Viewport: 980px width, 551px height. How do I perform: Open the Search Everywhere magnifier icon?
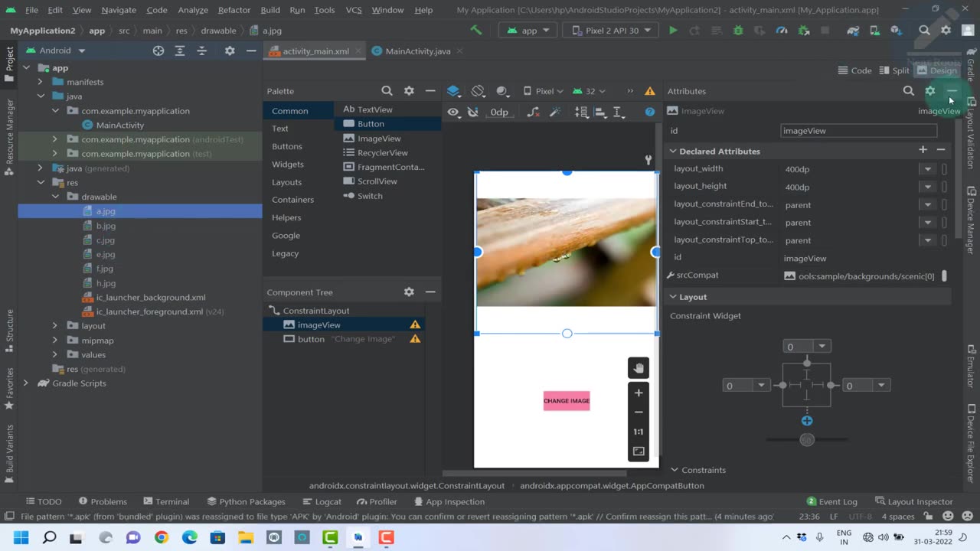(924, 31)
